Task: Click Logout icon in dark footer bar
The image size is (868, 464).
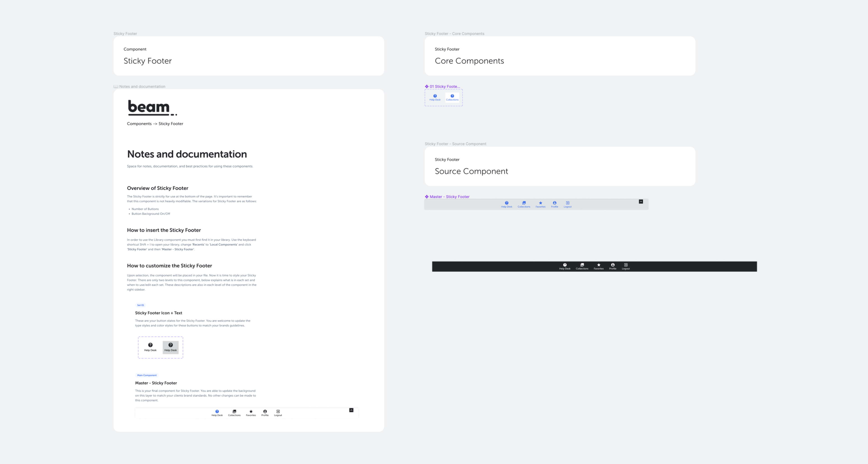Action: 626,265
